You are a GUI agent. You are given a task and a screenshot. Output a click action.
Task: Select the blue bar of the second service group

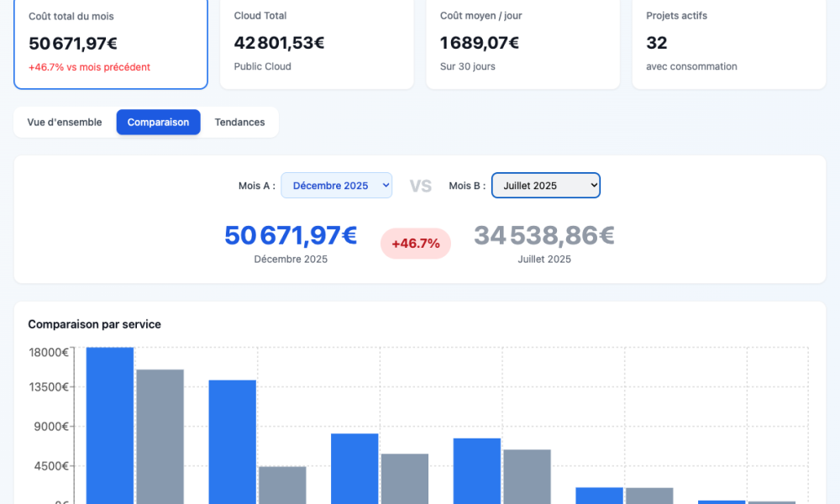[x=233, y=441]
